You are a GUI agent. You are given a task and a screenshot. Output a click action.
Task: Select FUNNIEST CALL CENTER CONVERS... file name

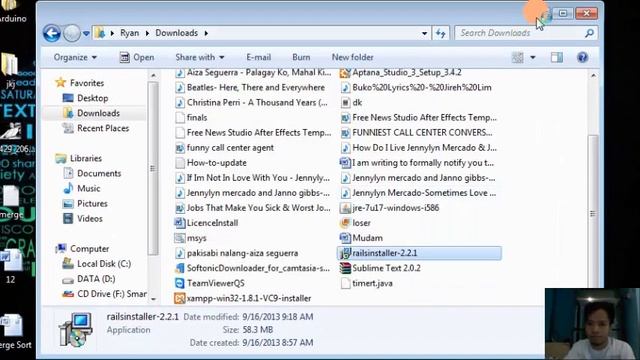(422, 133)
